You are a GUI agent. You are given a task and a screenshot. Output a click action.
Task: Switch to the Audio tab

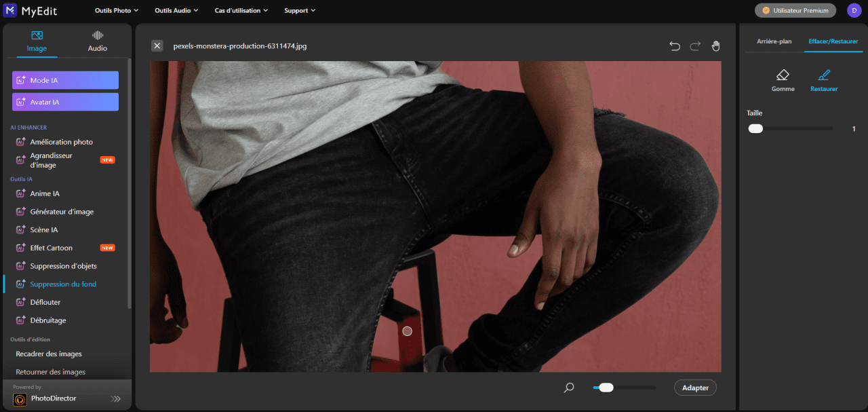tap(98, 41)
